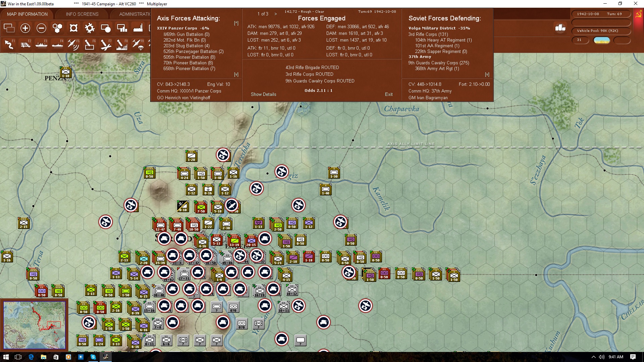This screenshot has height=362, width=644.
Task: Open Microsoft Edge from taskbar
Action: (x=31, y=357)
